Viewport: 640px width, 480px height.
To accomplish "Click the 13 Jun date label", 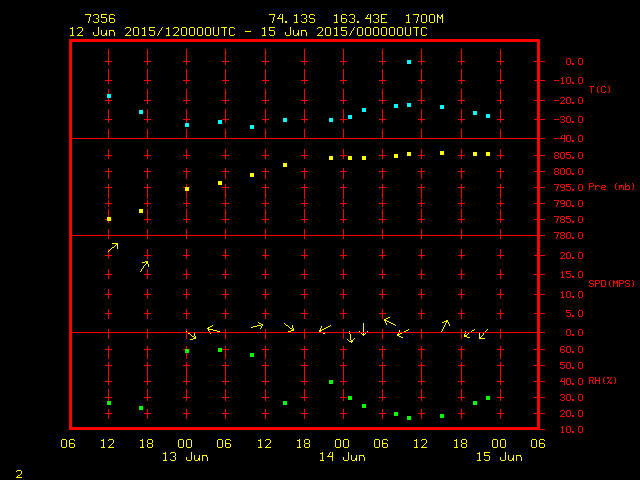I will [186, 457].
